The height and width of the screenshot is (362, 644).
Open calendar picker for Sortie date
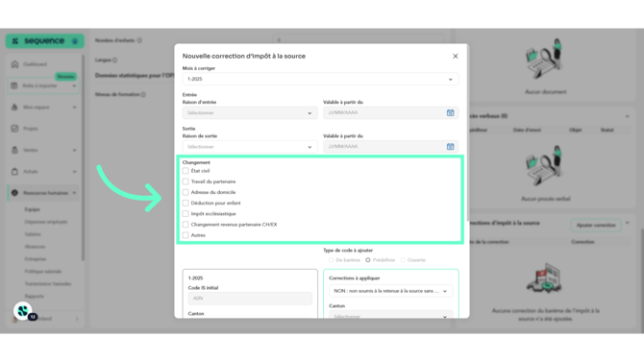[x=450, y=147]
